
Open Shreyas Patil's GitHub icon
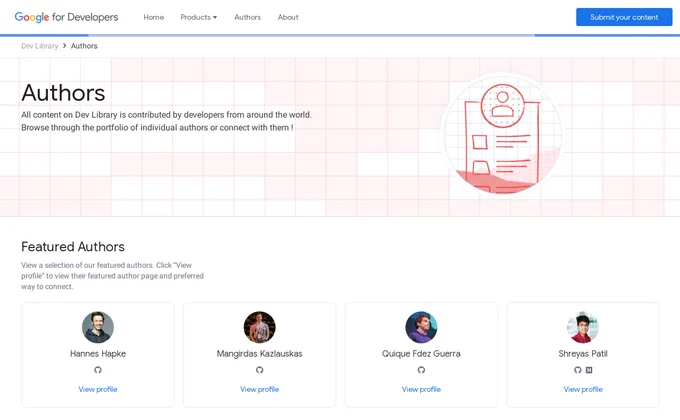[577, 370]
